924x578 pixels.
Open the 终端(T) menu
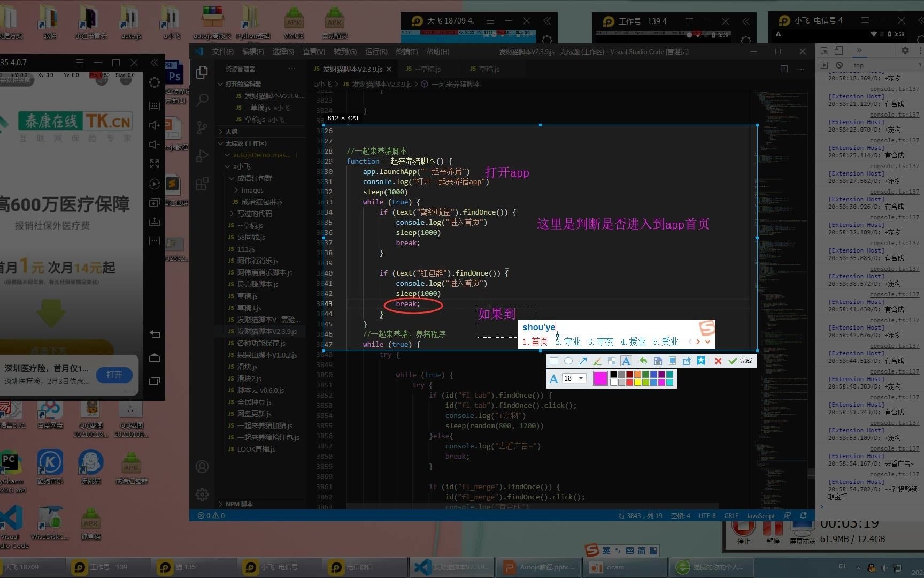pyautogui.click(x=406, y=52)
